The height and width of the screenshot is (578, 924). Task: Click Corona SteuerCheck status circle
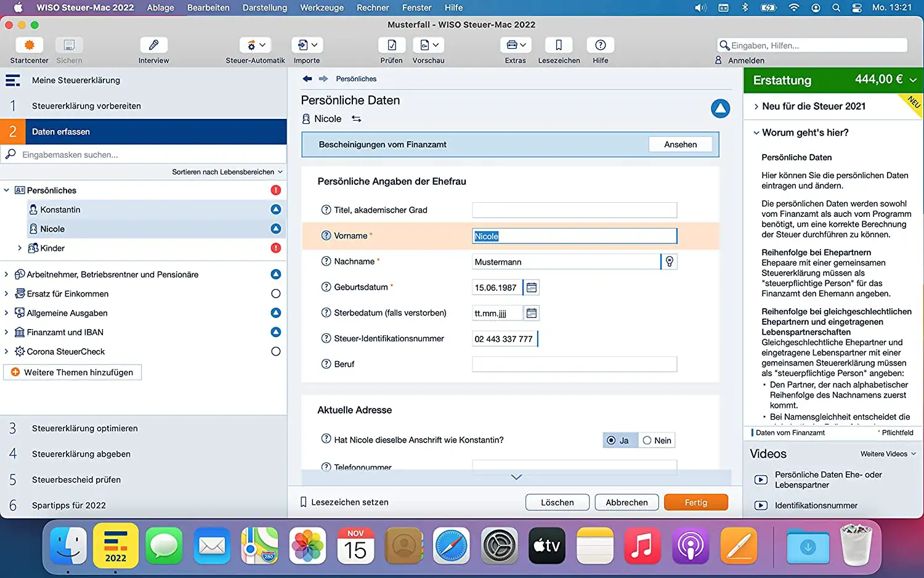click(275, 352)
